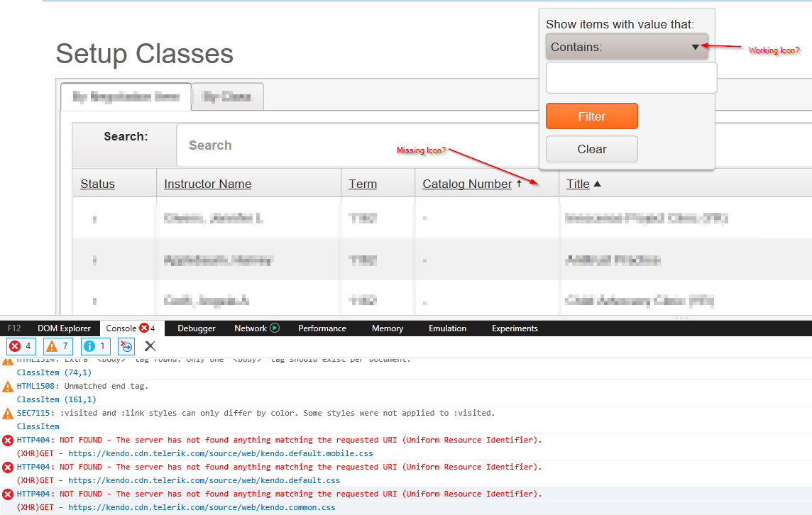Image resolution: width=812 pixels, height=515 pixels.
Task: Click Setup Classes heading
Action: click(145, 54)
